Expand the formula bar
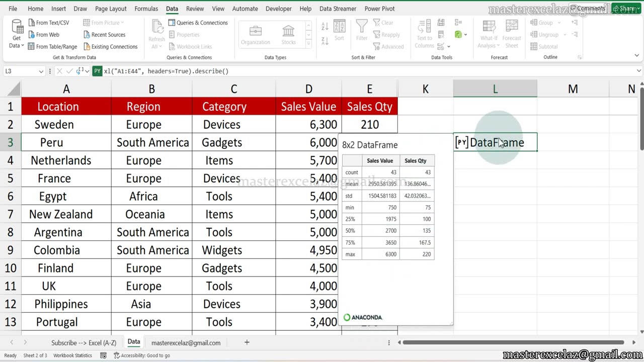Screen dimensions: 644x362 639,71
